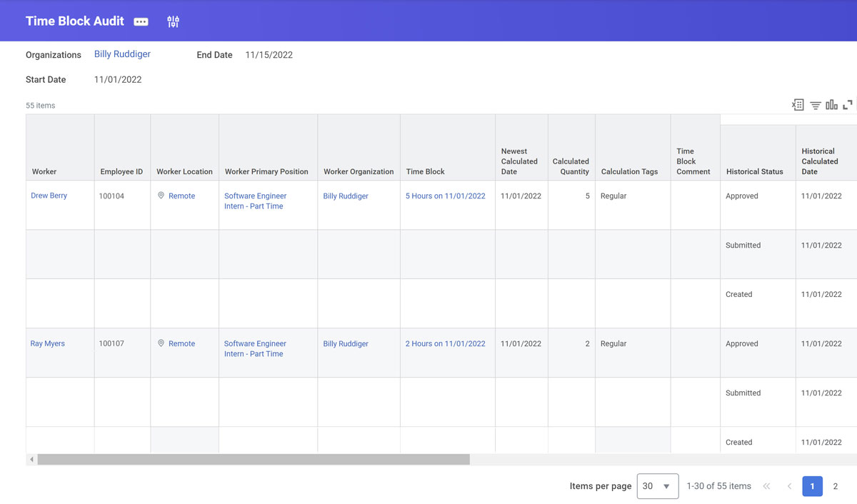Click 1-30 of 55 items text

click(718, 486)
